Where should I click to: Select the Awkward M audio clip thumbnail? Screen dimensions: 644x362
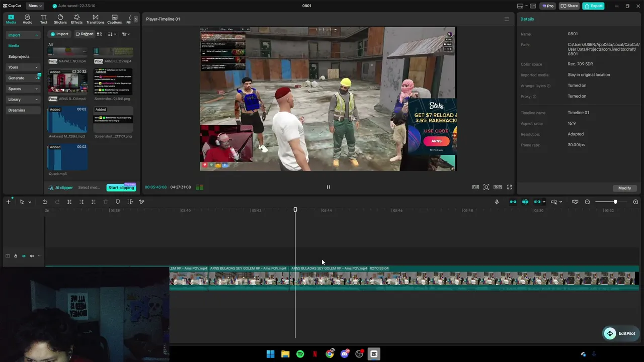[x=67, y=119]
